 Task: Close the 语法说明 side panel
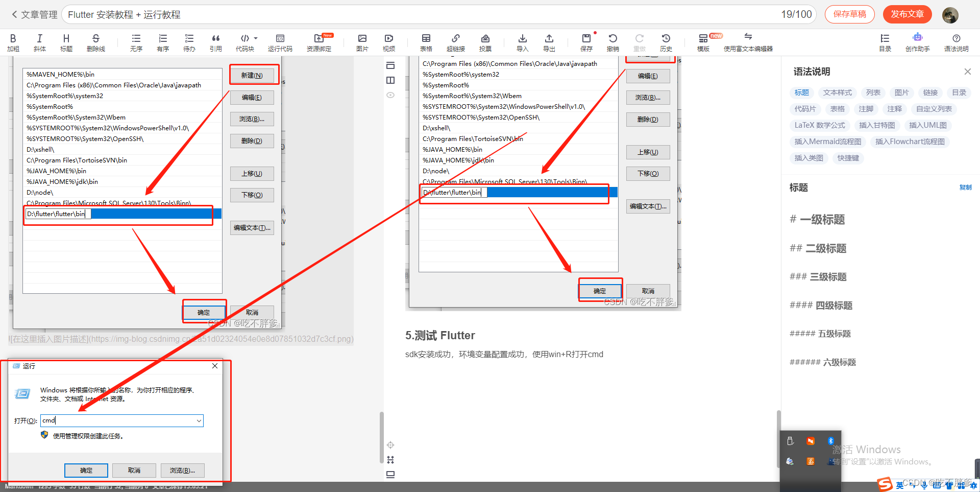coord(967,72)
